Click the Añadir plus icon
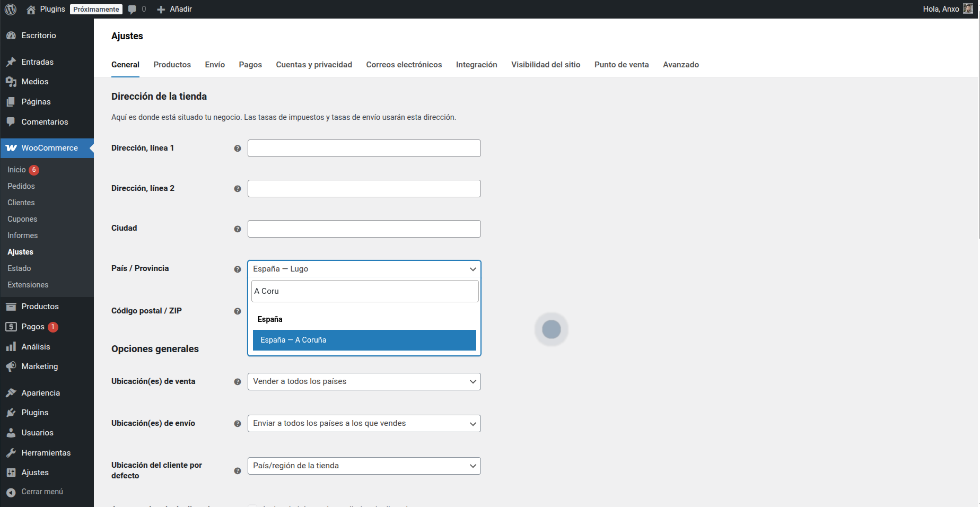980x507 pixels. [160, 9]
